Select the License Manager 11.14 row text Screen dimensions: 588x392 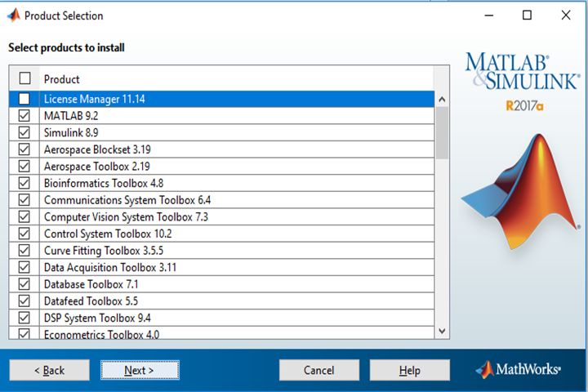(x=95, y=99)
